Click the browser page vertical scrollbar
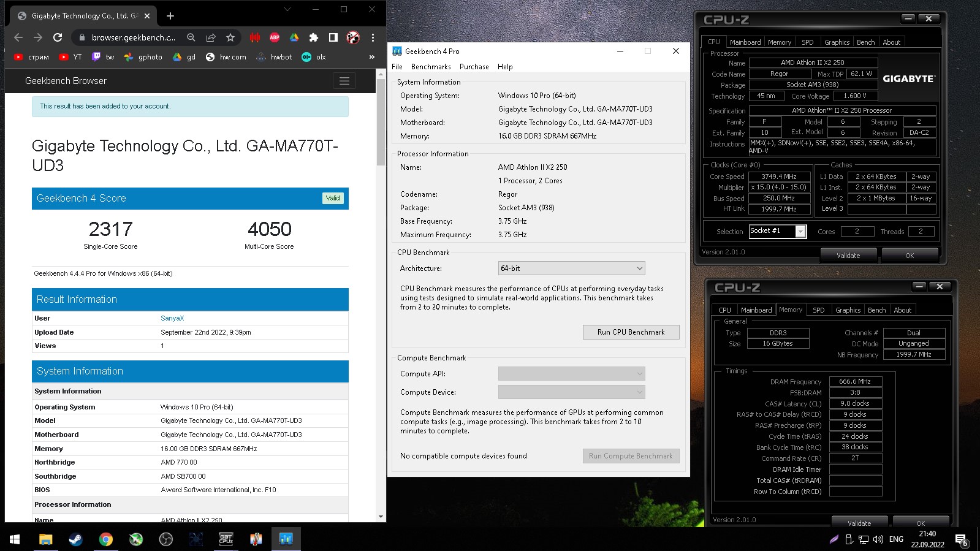The image size is (980, 551). pos(381,123)
